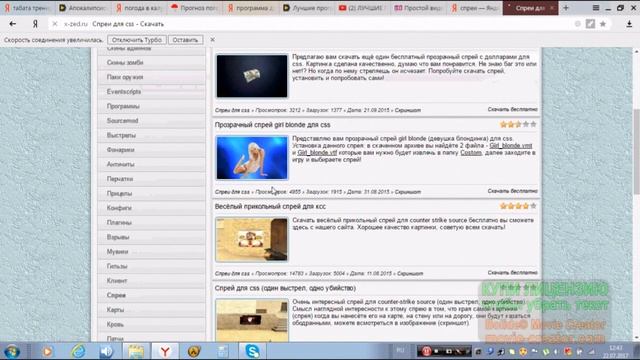This screenshot has height=360, width=640.
Task: Stop page loading with address bar X
Action: tap(55, 24)
